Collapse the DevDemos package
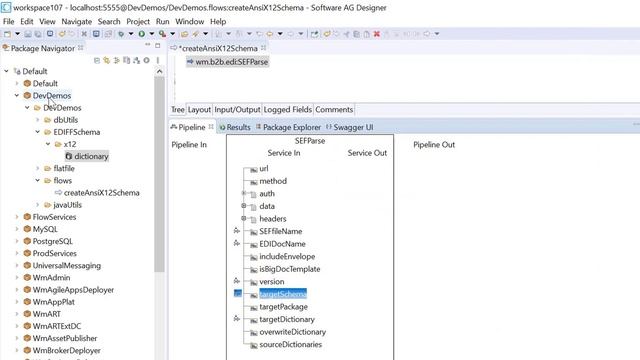Image resolution: width=640 pixels, height=360 pixels. [17, 96]
